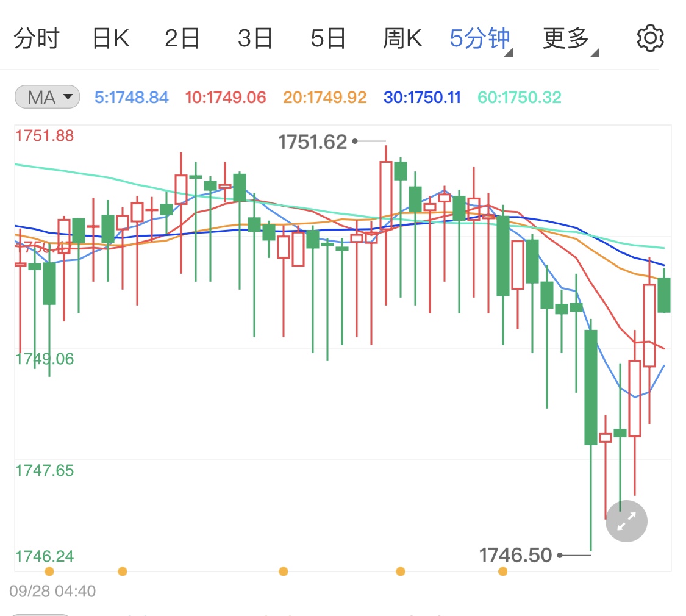The height and width of the screenshot is (616, 686).
Task: Select the green MA60 value 1750.32
Action: (x=519, y=98)
